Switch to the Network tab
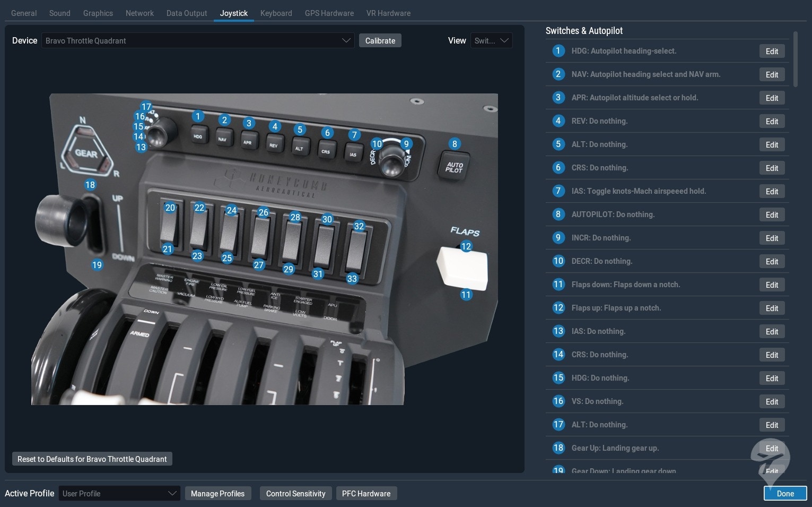 139,13
